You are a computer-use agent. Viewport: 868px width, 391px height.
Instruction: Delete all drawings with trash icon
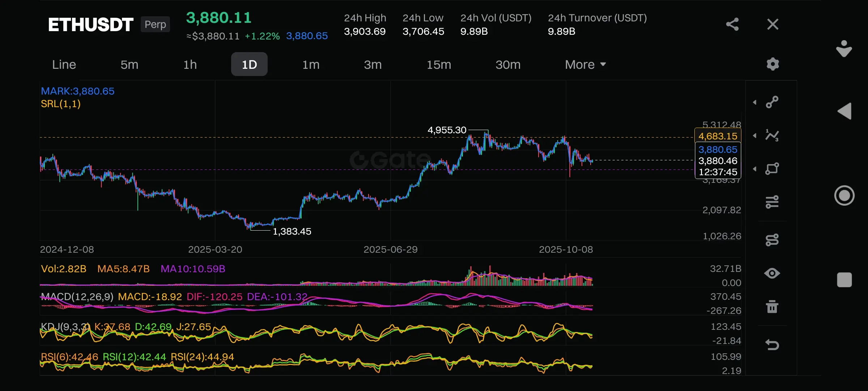coord(772,307)
